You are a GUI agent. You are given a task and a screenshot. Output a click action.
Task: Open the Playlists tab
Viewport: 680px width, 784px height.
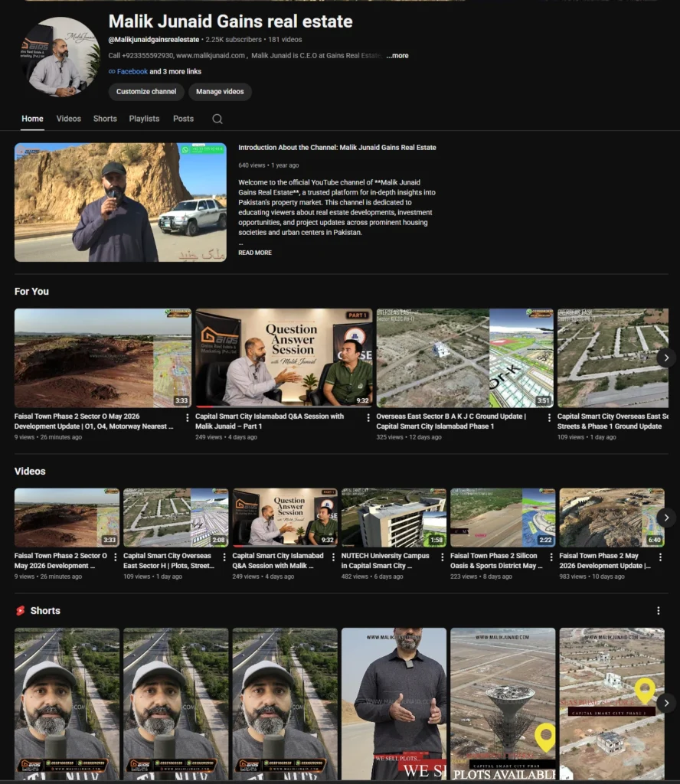[x=144, y=119]
